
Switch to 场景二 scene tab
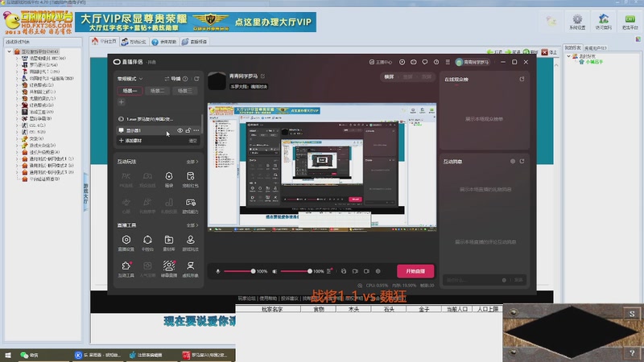[x=157, y=91]
